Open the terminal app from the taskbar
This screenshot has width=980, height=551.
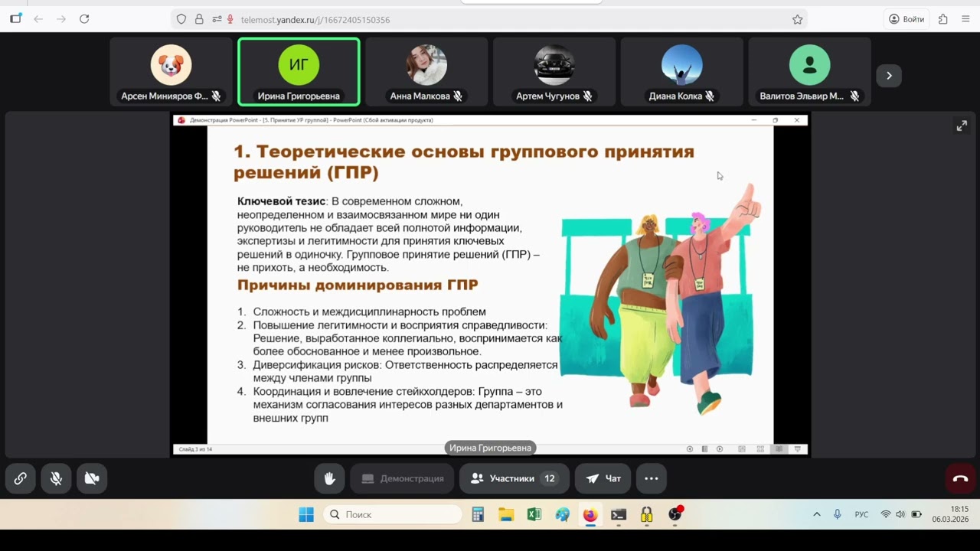point(619,514)
